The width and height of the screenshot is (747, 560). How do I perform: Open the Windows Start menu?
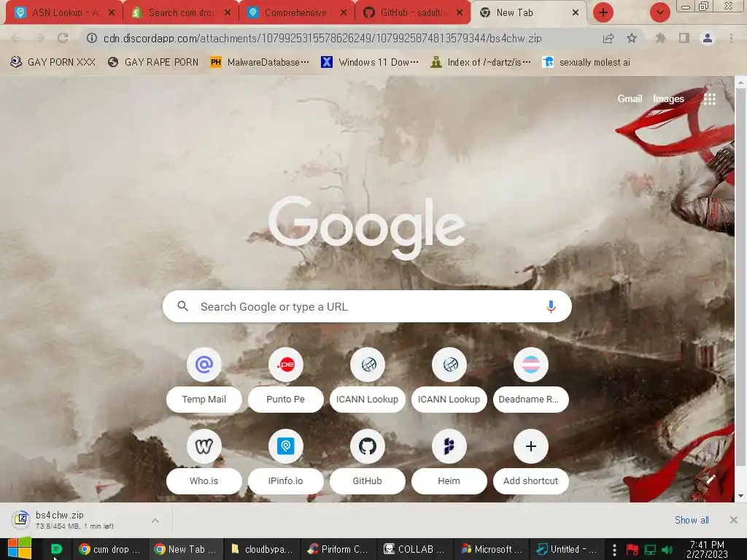(x=20, y=548)
